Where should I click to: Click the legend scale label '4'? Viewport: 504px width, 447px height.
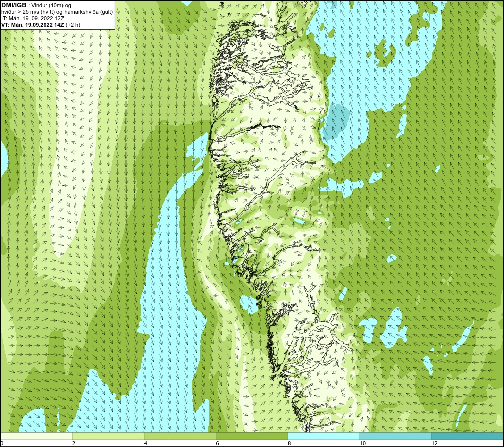point(146,443)
